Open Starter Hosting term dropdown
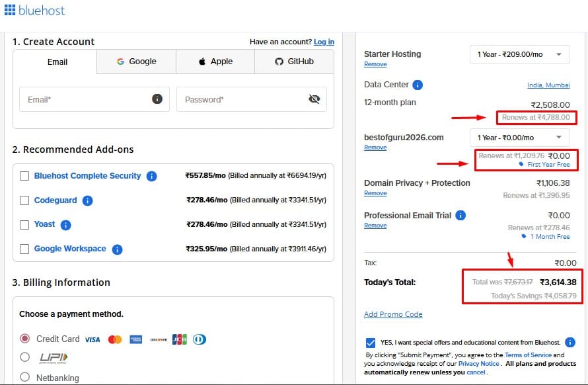The image size is (588, 385). pyautogui.click(x=520, y=54)
